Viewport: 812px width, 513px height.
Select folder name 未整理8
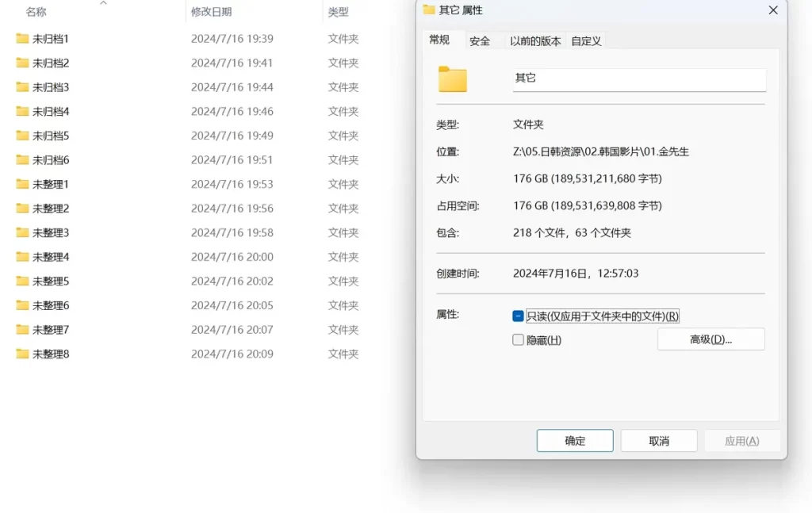[x=50, y=354]
